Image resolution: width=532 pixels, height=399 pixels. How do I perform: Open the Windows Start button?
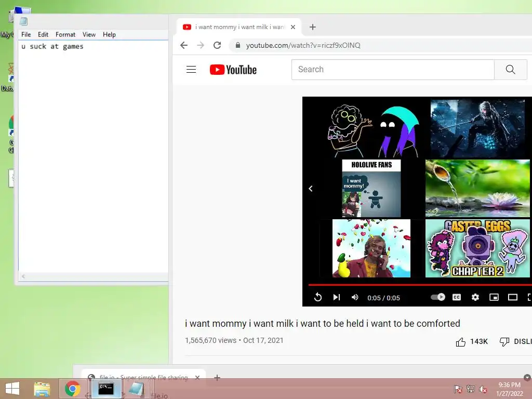coord(12,389)
